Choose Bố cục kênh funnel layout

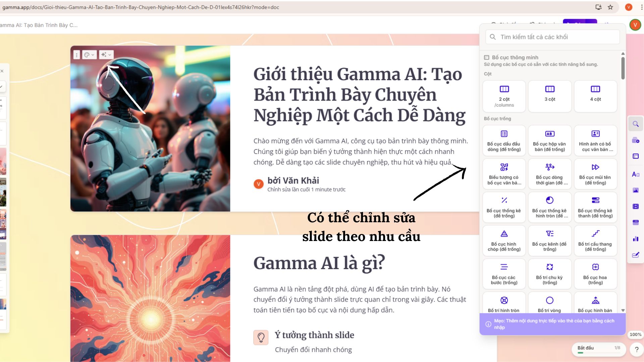click(x=550, y=241)
